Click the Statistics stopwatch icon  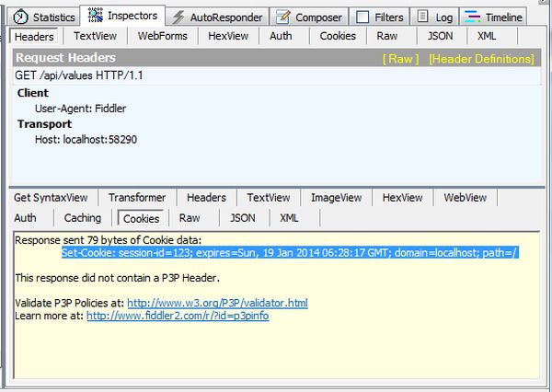(20, 17)
